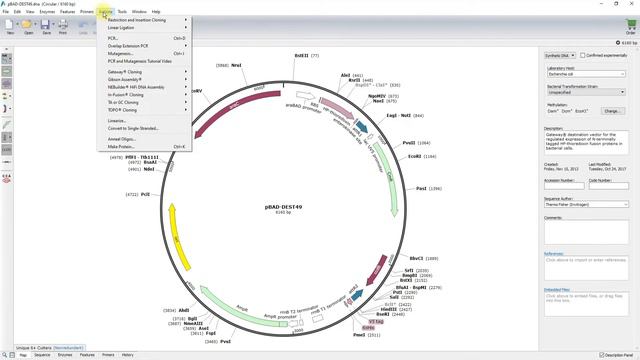Open the Laboratory Host combo box
This screenshot has width=640, height=360.
coord(586,74)
